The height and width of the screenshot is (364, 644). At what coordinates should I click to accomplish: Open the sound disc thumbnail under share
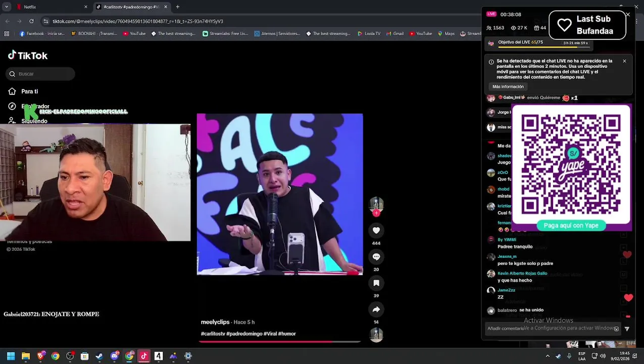(x=376, y=335)
